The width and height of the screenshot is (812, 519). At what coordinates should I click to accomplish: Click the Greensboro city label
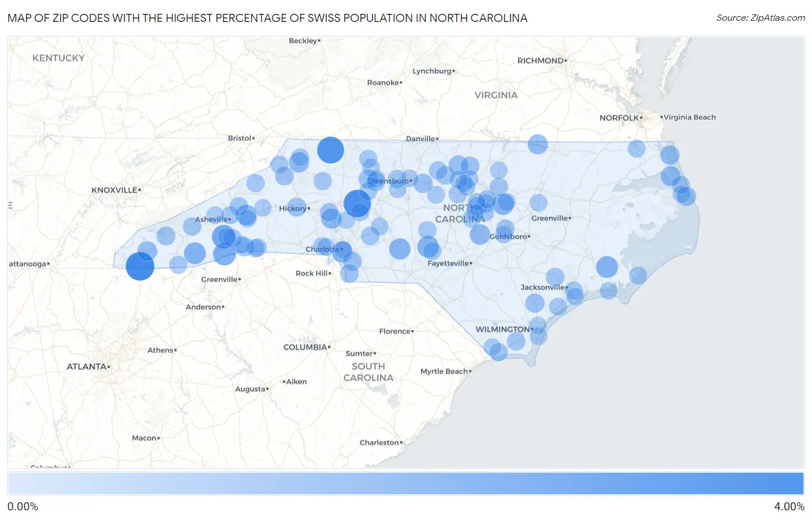(388, 181)
